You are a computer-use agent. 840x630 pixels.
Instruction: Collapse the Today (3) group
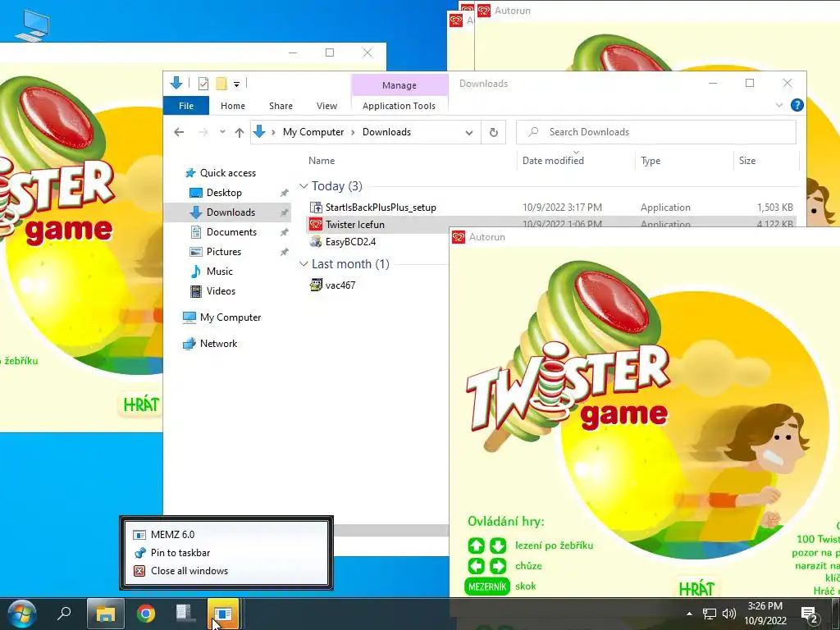pos(304,186)
